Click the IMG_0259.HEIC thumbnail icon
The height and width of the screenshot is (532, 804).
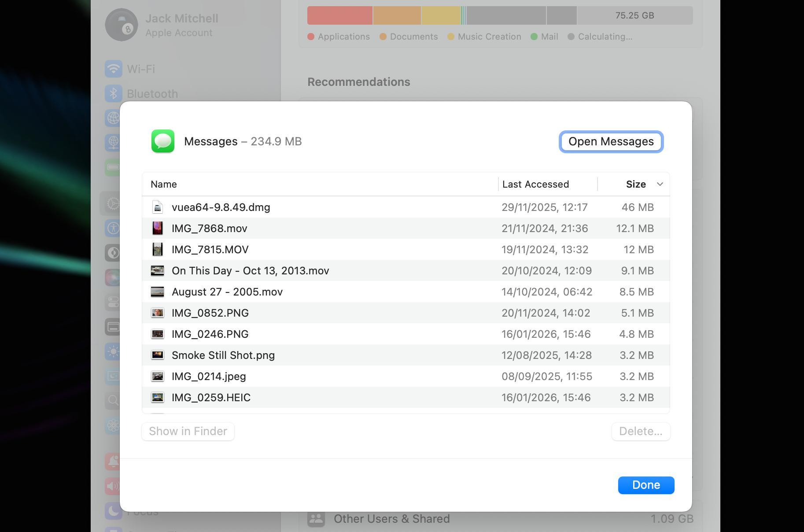click(158, 397)
